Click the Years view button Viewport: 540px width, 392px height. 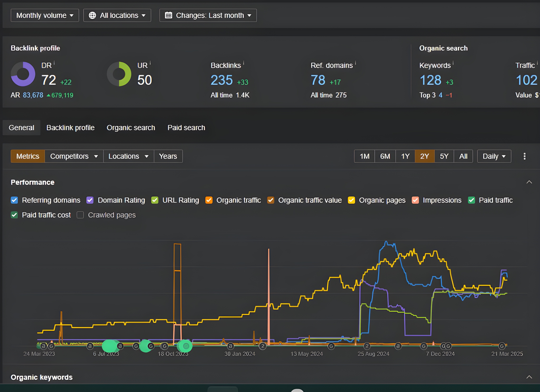[168, 156]
